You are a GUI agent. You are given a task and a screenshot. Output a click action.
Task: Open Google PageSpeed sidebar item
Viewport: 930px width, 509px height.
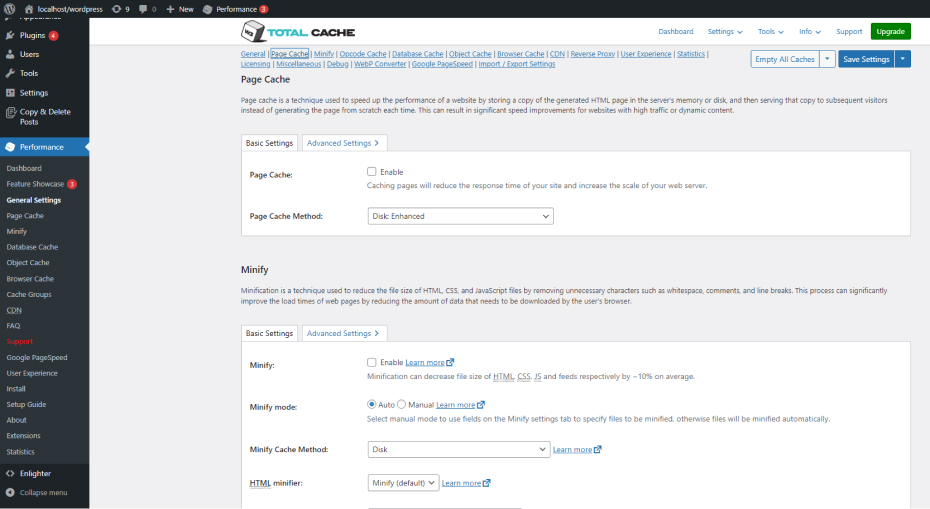click(x=37, y=357)
